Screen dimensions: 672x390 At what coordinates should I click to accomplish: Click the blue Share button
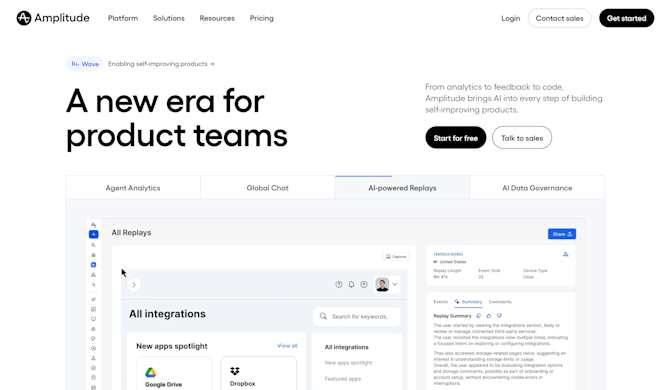coord(562,234)
